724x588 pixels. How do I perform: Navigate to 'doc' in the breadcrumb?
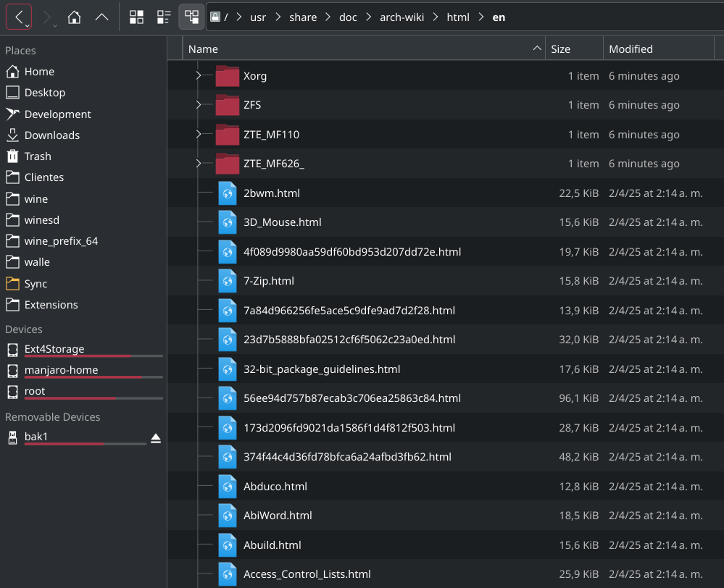pos(348,17)
